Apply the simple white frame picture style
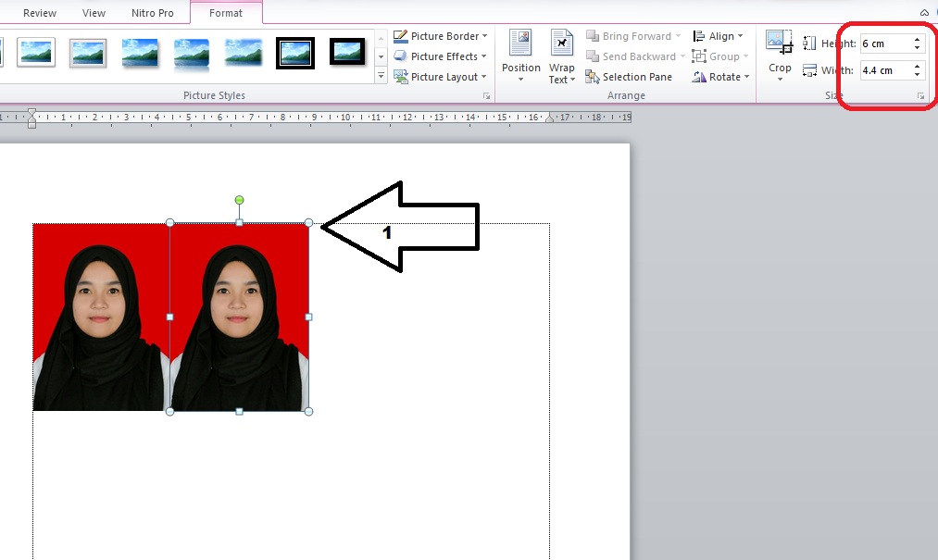938x560 pixels. click(x=36, y=53)
